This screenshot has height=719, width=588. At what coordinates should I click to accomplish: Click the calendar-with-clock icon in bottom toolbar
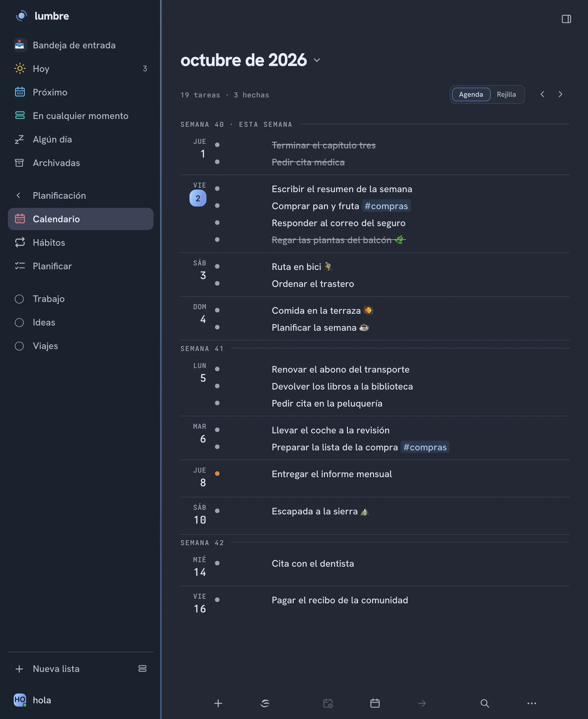pyautogui.click(x=328, y=703)
